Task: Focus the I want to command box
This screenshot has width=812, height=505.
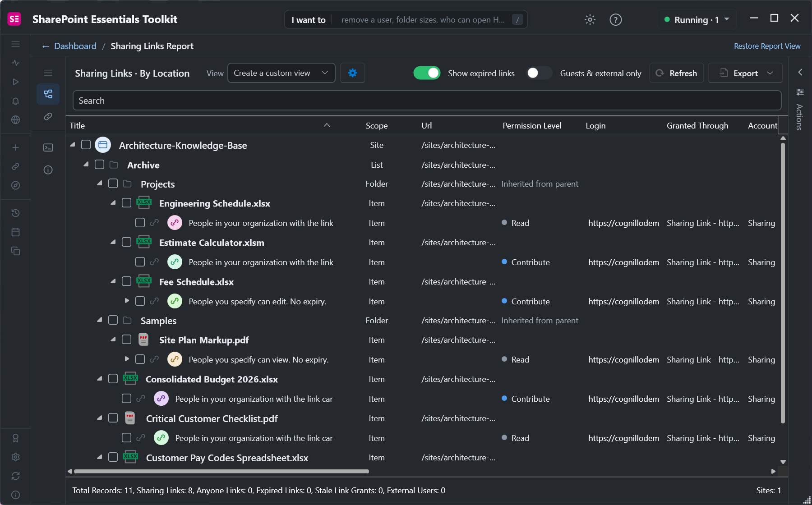Action: (406, 19)
